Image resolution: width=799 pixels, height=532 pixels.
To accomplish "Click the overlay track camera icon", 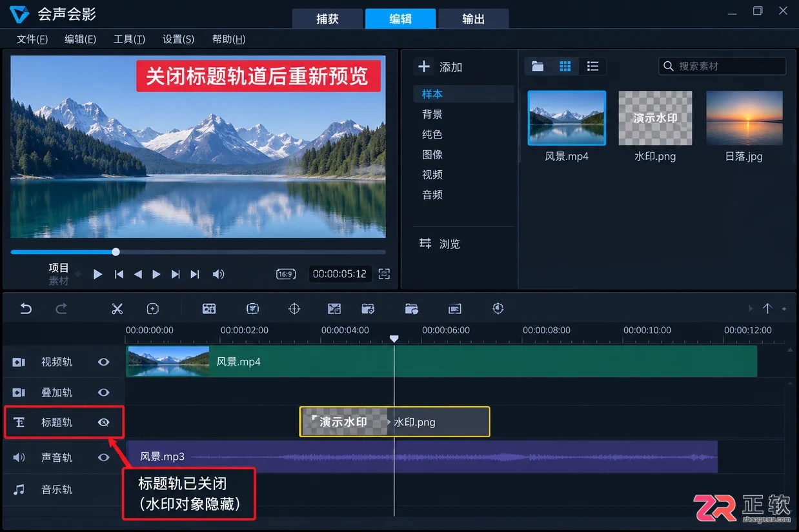I will 19,393.
